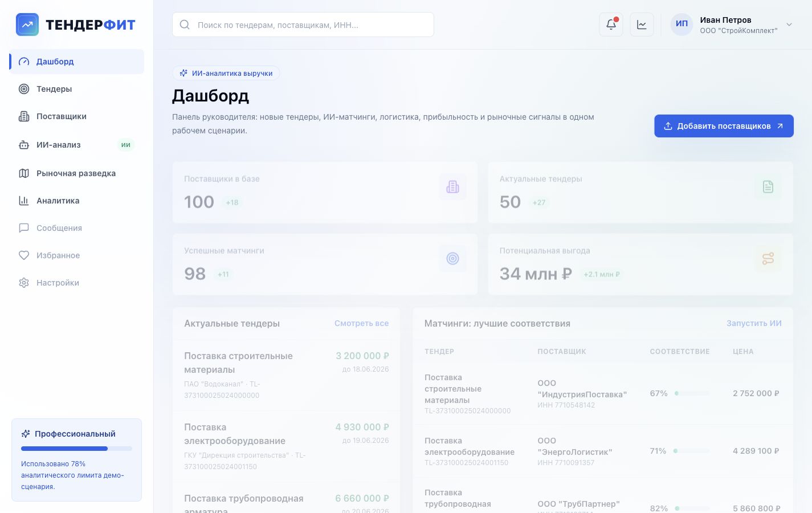812x513 pixels.
Task: Click the Сообщения chat icon
Action: click(24, 228)
